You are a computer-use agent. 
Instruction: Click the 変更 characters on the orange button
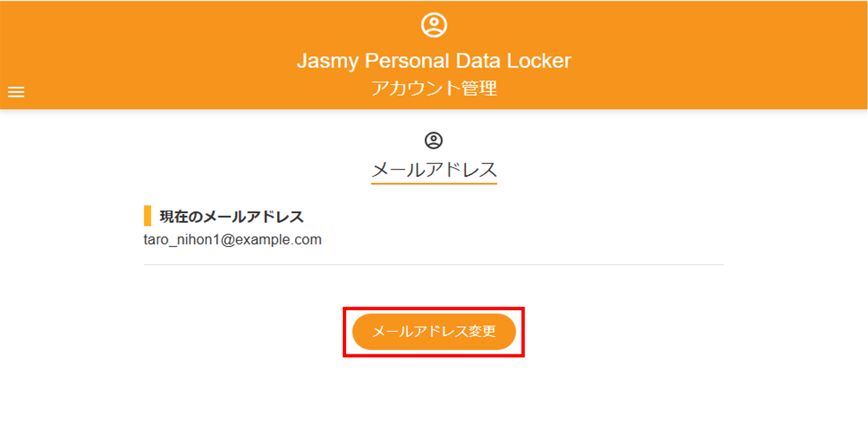(483, 332)
